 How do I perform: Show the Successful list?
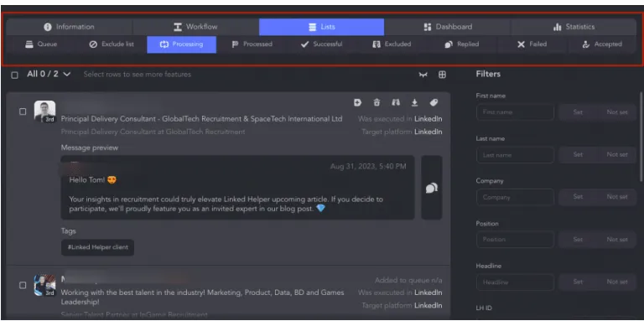(322, 44)
